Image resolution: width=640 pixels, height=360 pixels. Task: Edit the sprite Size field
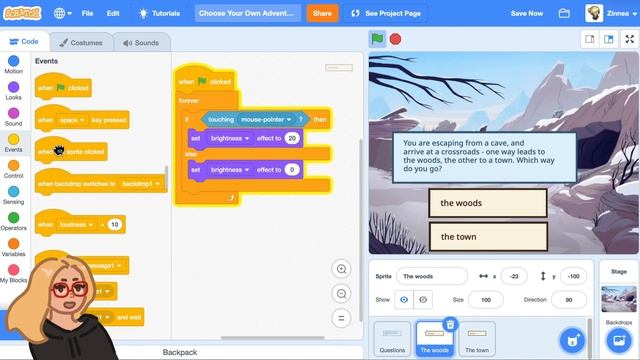(x=486, y=300)
